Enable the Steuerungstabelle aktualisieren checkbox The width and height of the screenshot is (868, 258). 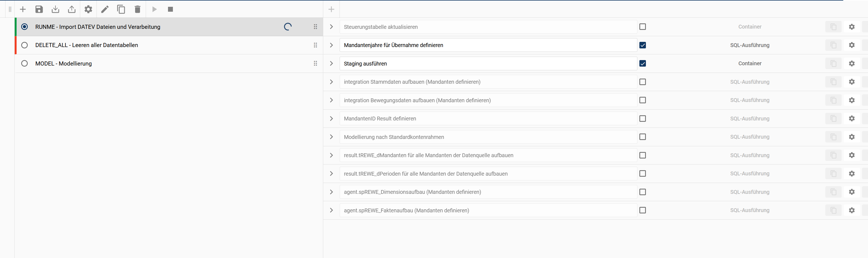642,27
